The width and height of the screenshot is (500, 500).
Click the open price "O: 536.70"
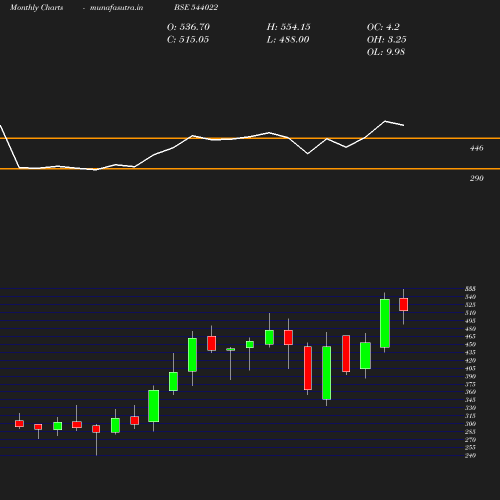click(x=188, y=27)
